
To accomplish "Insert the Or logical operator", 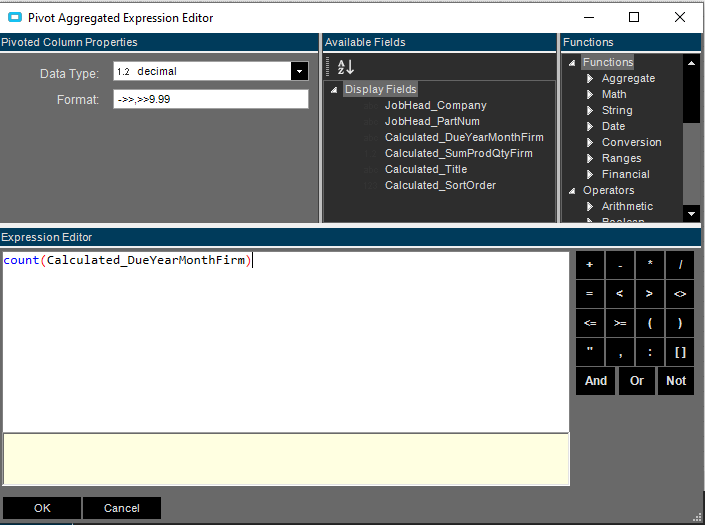I will 637,381.
